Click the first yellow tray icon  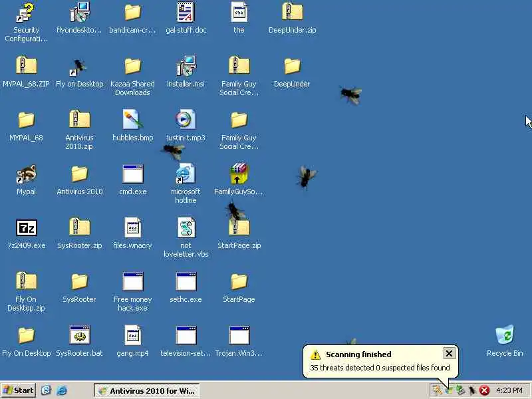tap(437, 391)
